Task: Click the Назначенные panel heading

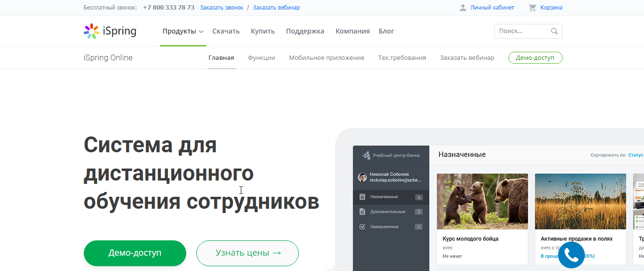Action: tap(462, 155)
